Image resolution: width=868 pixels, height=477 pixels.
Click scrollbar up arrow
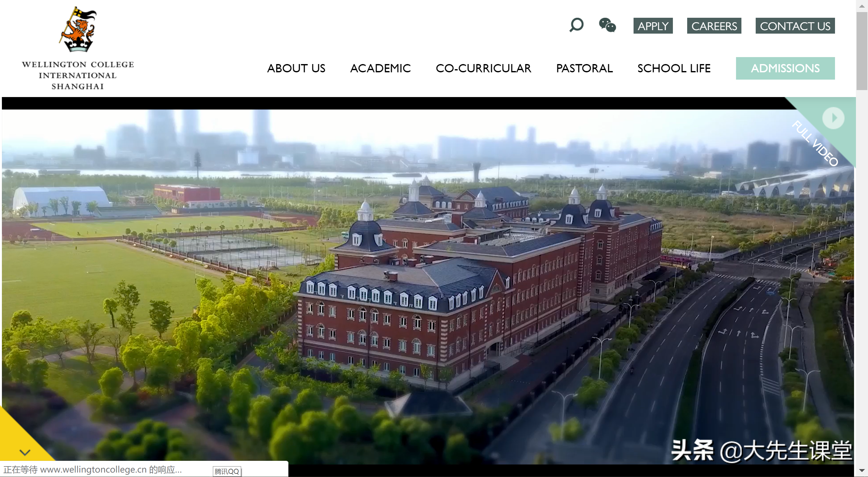pyautogui.click(x=862, y=6)
